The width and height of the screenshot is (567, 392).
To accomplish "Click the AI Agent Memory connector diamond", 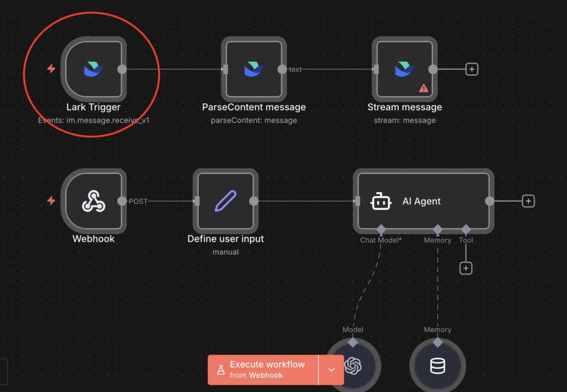I will (x=437, y=229).
